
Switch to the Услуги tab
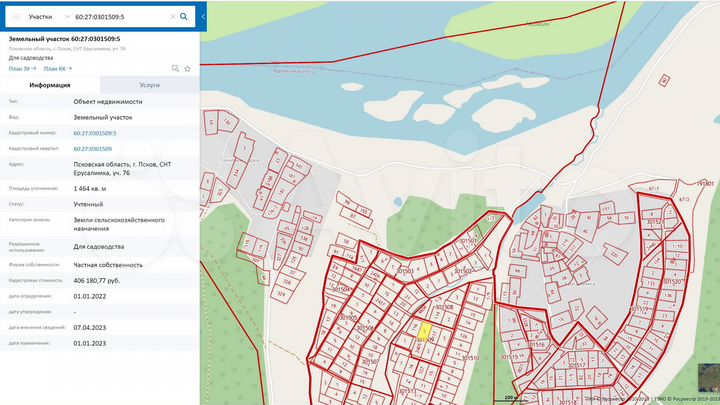[x=150, y=86]
